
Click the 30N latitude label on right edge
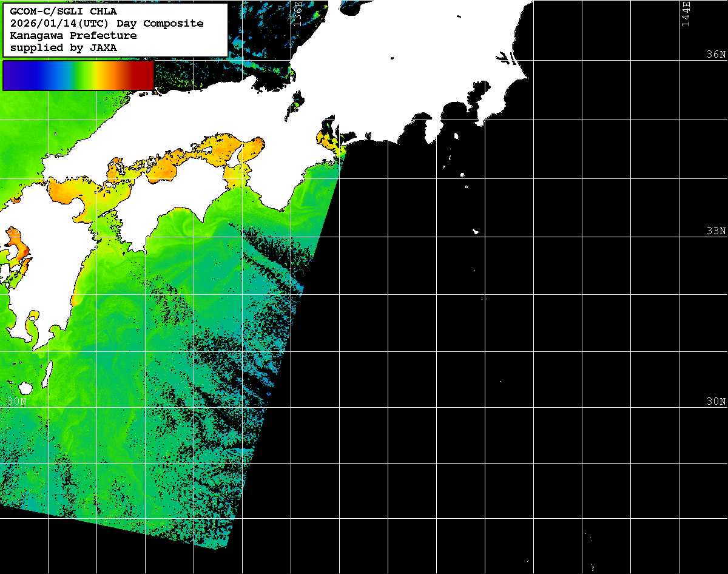[716, 401]
